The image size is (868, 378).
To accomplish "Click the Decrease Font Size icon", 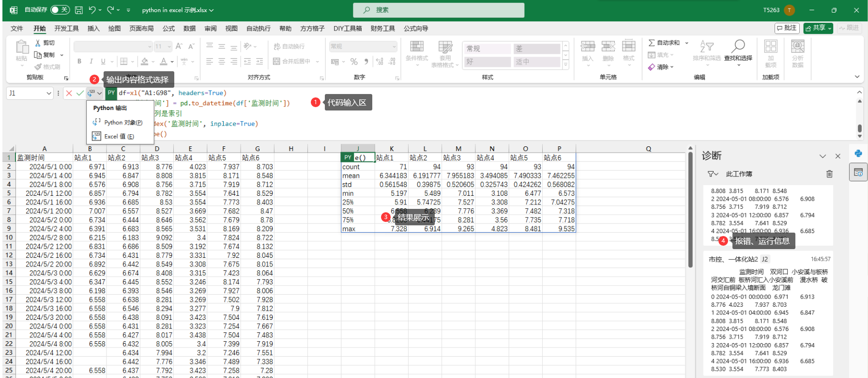I will (x=191, y=47).
